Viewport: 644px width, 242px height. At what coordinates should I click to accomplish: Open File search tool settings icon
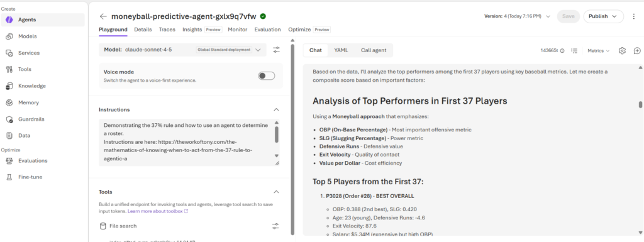click(x=275, y=226)
